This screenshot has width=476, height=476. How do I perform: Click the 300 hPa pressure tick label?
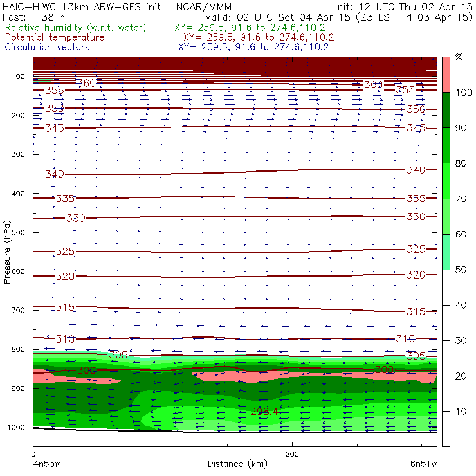[x=18, y=154]
